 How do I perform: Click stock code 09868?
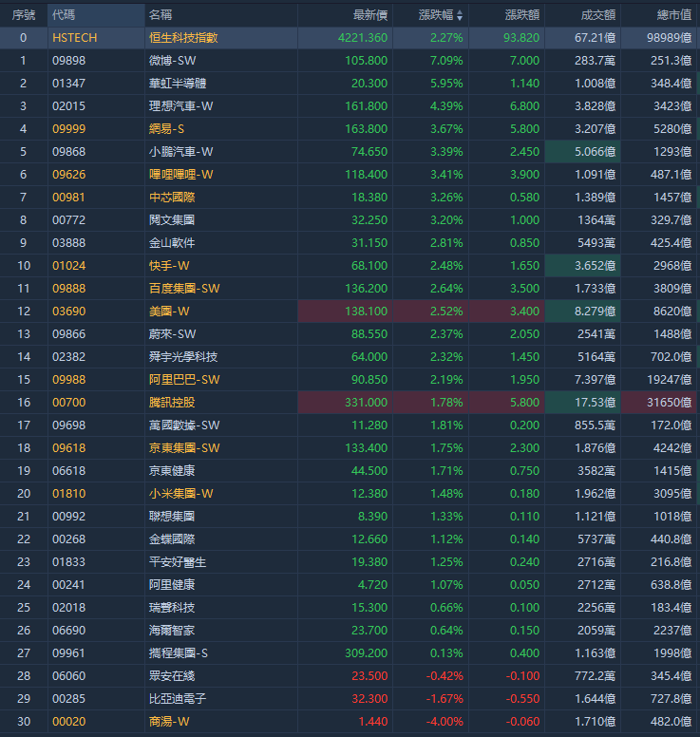point(68,152)
